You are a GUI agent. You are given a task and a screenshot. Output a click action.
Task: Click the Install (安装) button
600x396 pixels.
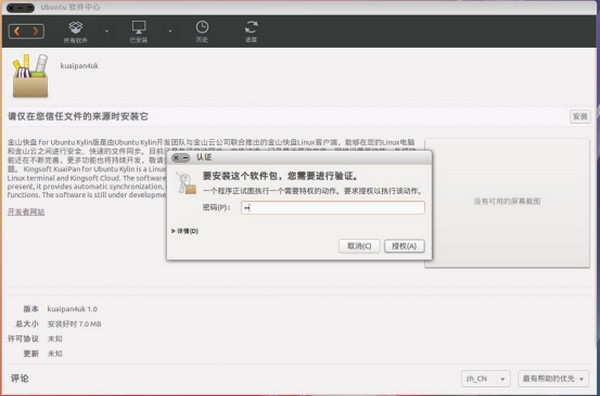pyautogui.click(x=580, y=117)
